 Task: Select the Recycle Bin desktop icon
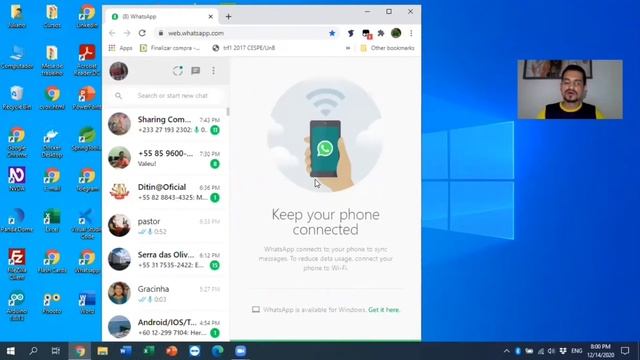17,98
